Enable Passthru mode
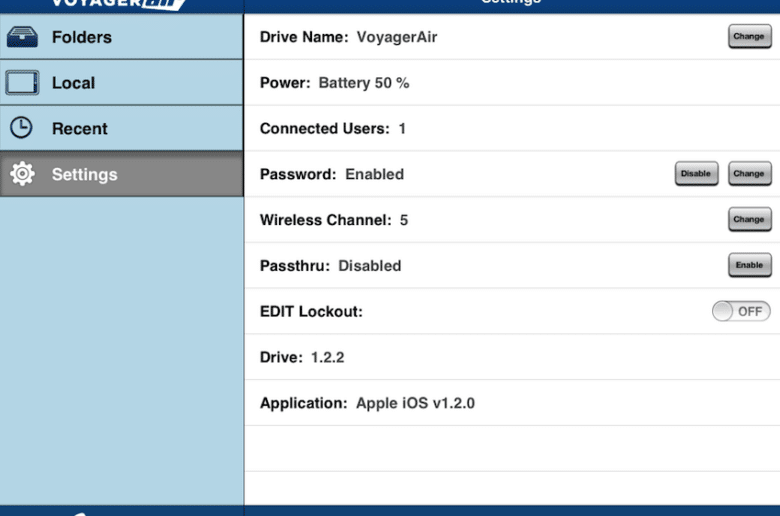780x516 pixels. 750,265
